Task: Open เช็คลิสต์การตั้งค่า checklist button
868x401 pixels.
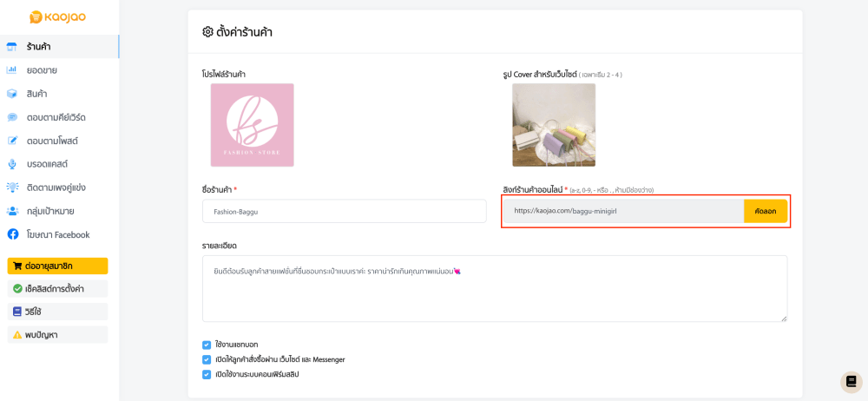Action: pyautogui.click(x=57, y=288)
